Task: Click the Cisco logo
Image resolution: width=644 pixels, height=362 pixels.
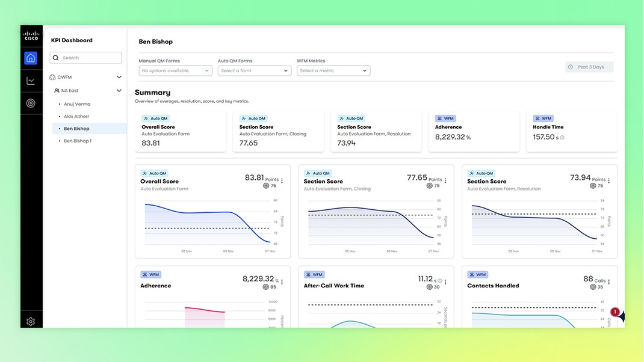Action: coord(31,36)
